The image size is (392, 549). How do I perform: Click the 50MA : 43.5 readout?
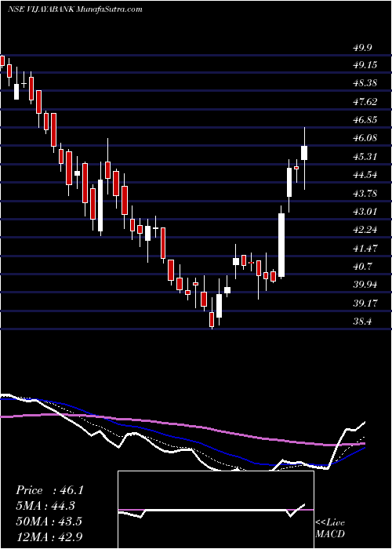coord(49,521)
